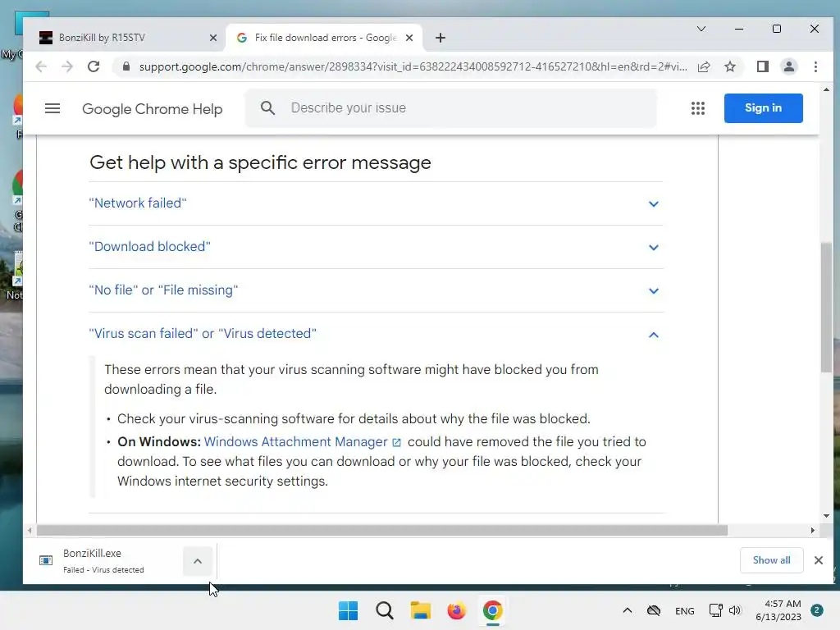This screenshot has height=630, width=840.
Task: Open the clock showing 4:57 AM
Action: (x=778, y=610)
